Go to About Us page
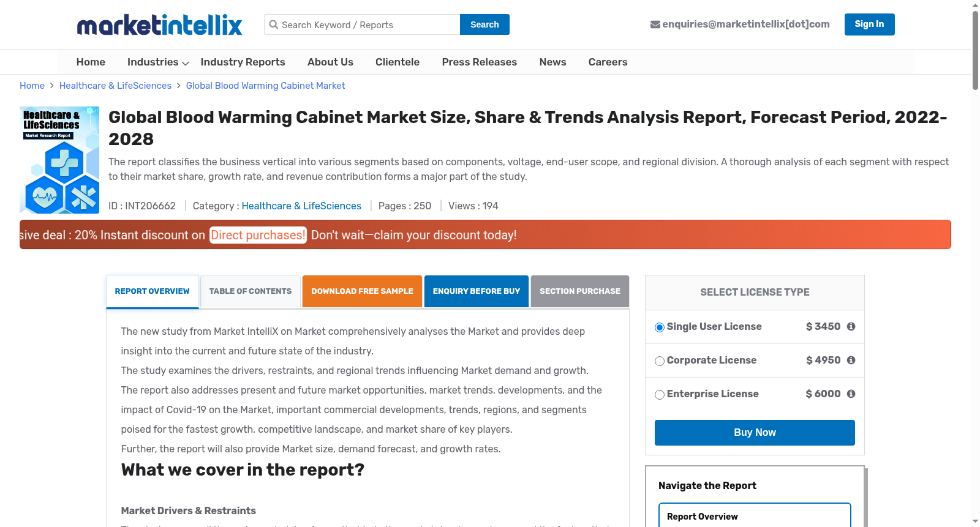Viewport: 980px width, 527px height. coord(330,62)
